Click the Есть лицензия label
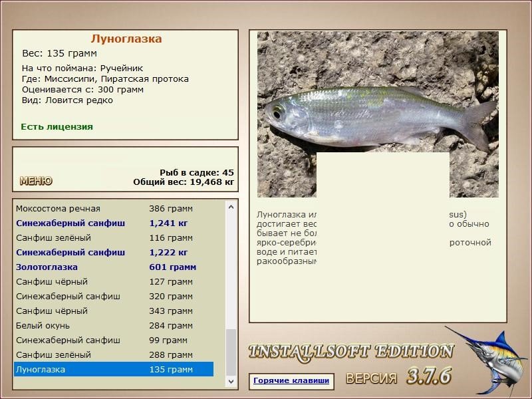The image size is (532, 399). [57, 126]
